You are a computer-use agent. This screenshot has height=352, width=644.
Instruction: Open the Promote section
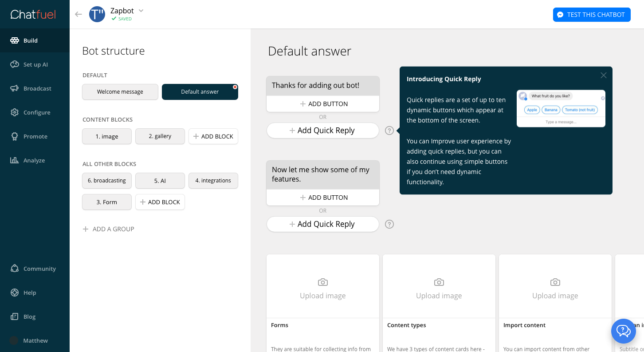[x=35, y=136]
